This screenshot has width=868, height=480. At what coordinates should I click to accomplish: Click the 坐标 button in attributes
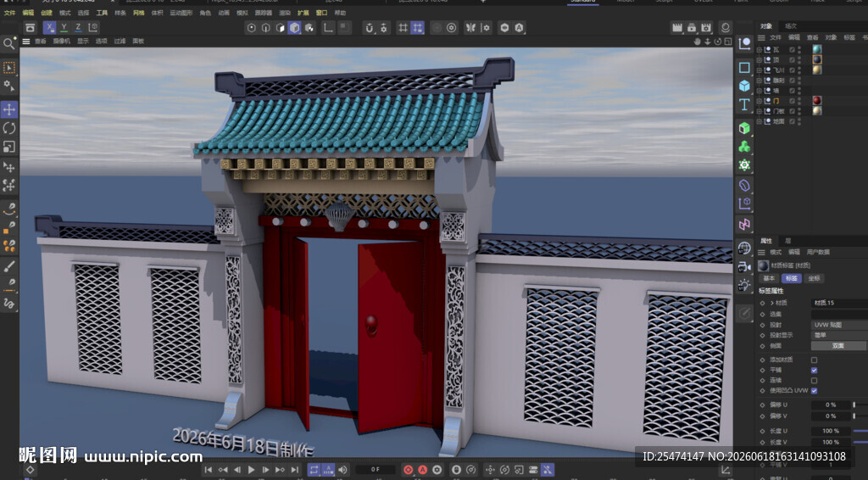tap(814, 278)
